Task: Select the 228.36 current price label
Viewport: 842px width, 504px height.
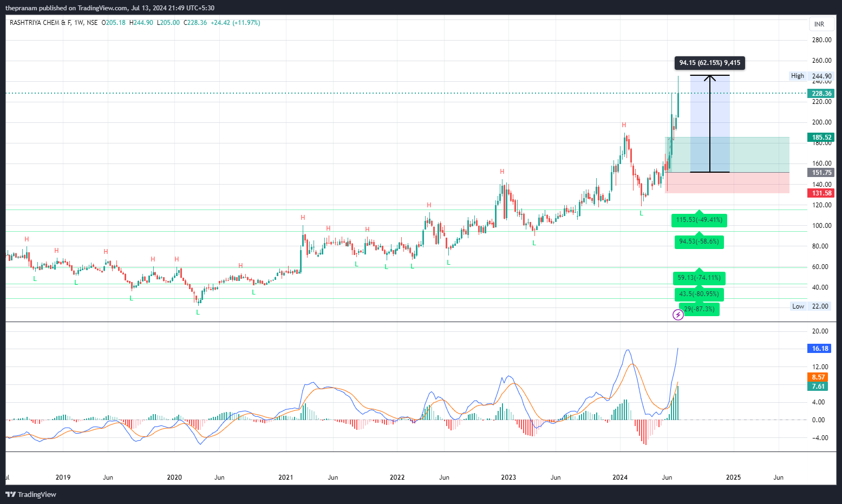Action: click(x=821, y=94)
